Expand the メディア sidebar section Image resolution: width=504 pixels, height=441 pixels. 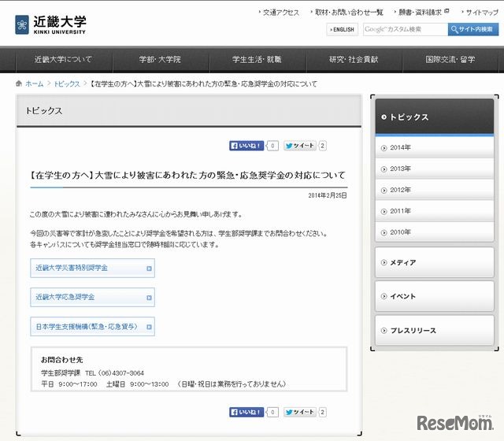click(x=434, y=262)
